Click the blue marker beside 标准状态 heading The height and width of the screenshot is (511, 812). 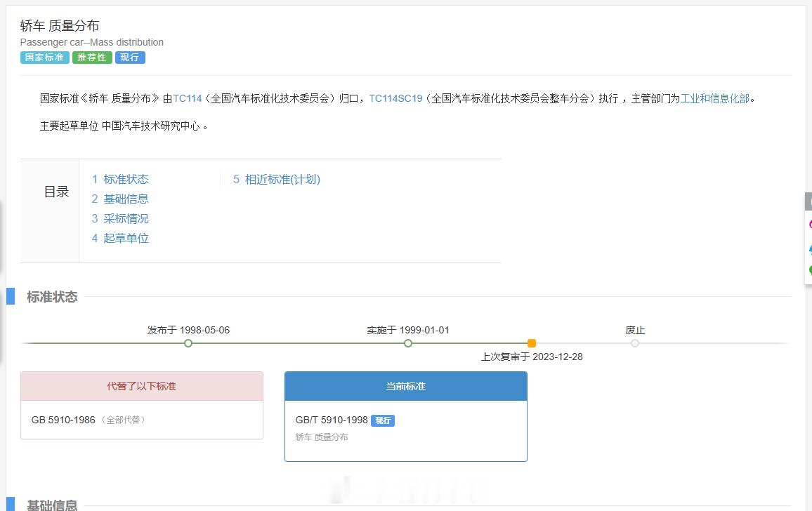click(11, 296)
